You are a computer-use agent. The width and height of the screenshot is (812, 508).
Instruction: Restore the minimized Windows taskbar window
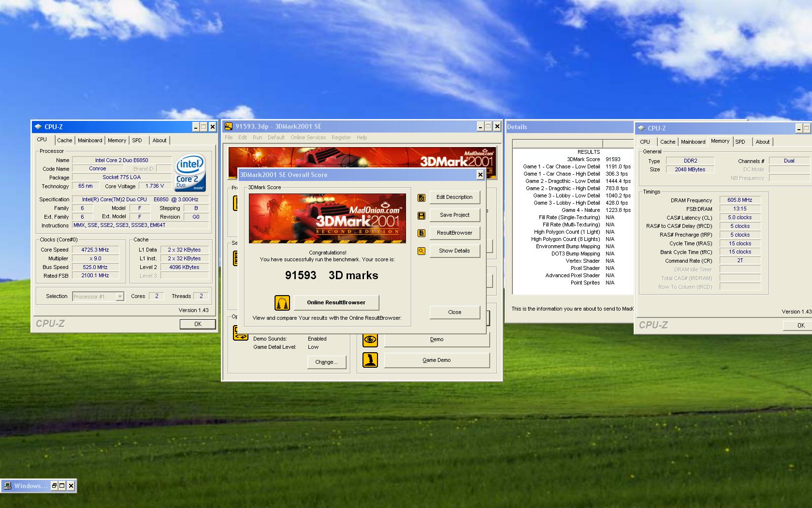(54, 486)
